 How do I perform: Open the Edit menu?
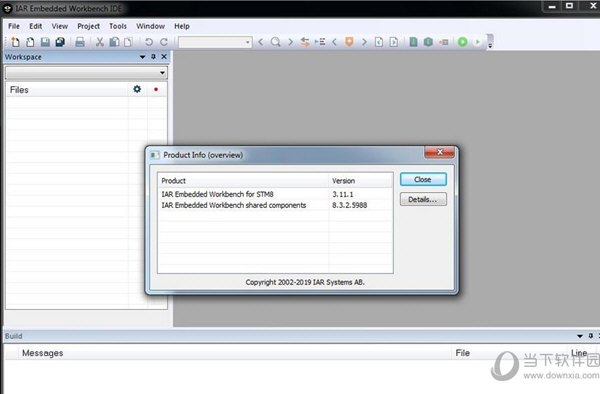coord(36,26)
